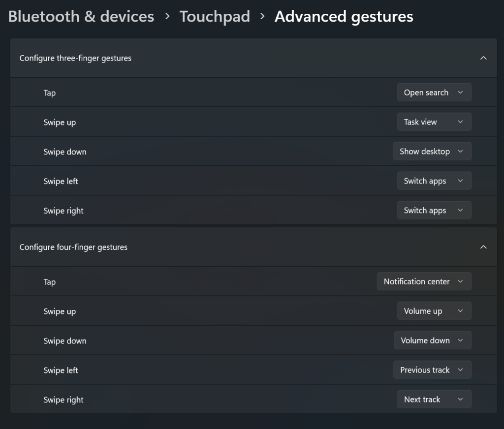Collapse the three-finger gestures section

pos(483,58)
